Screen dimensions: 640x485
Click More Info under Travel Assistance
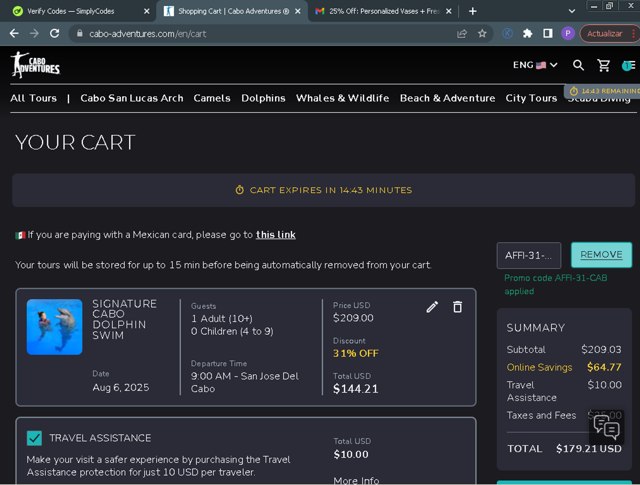click(x=356, y=480)
